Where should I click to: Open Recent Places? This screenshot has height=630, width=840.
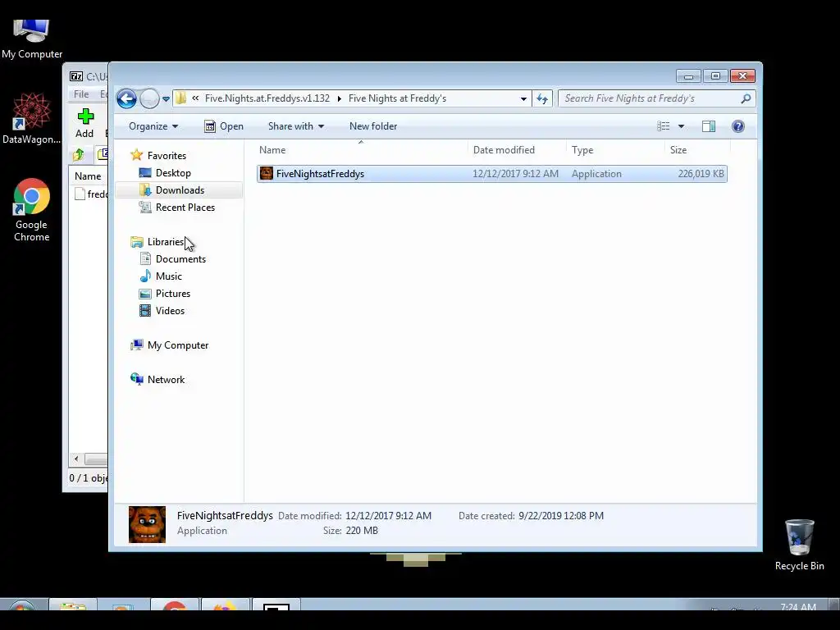[x=185, y=208]
